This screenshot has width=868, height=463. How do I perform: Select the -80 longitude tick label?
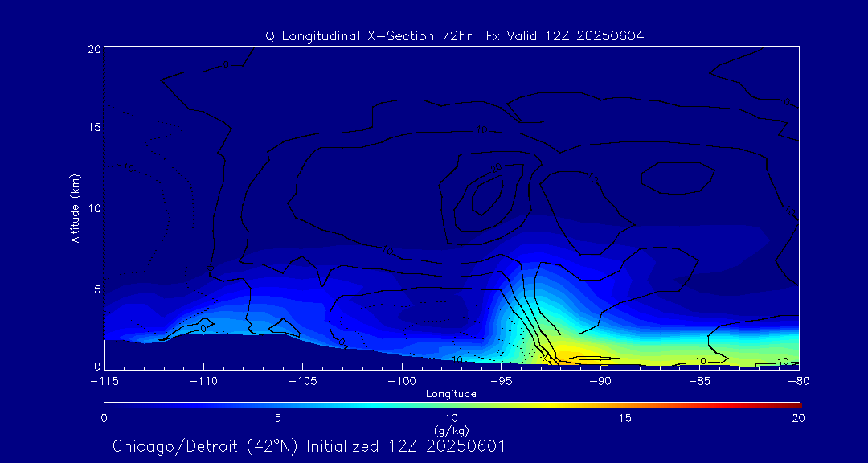click(x=799, y=382)
